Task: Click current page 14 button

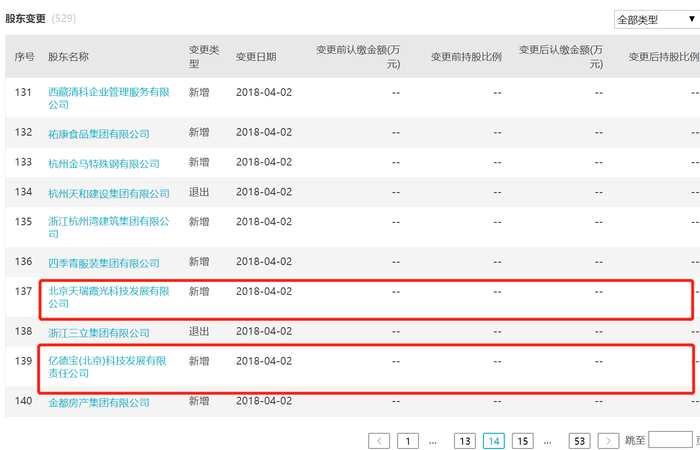Action: point(494,441)
